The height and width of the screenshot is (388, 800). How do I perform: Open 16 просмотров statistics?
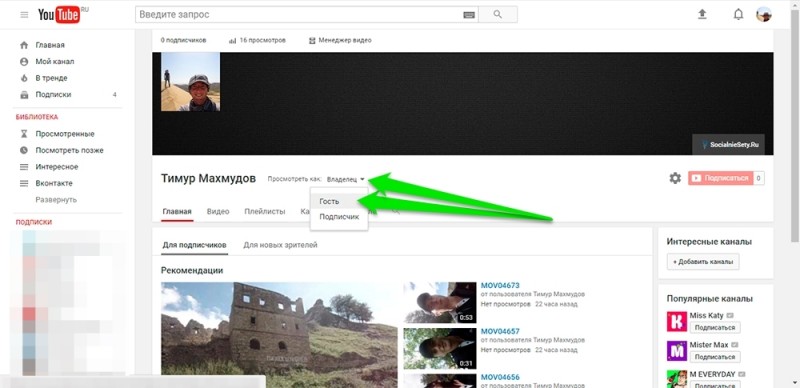[x=257, y=40]
